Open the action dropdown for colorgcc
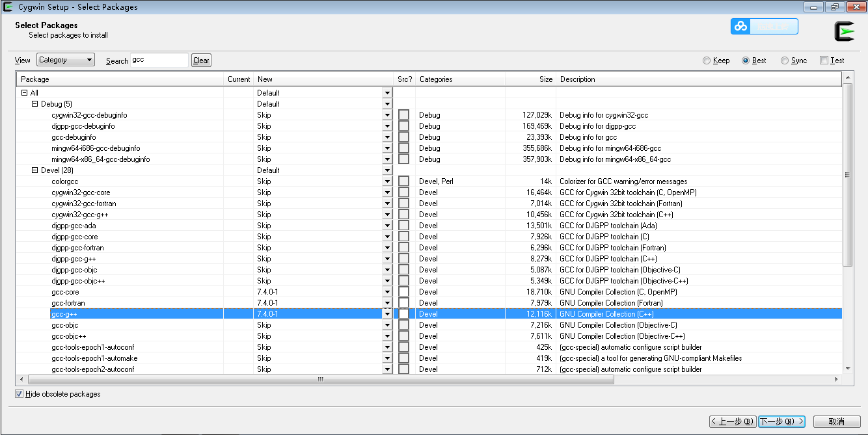This screenshot has height=435, width=868. tap(387, 181)
